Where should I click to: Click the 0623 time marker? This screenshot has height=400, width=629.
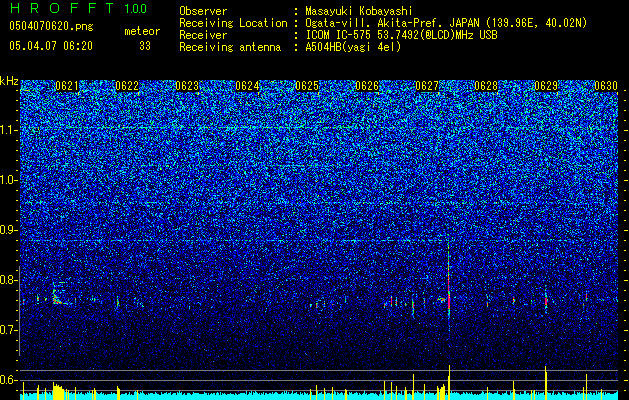pyautogui.click(x=187, y=86)
